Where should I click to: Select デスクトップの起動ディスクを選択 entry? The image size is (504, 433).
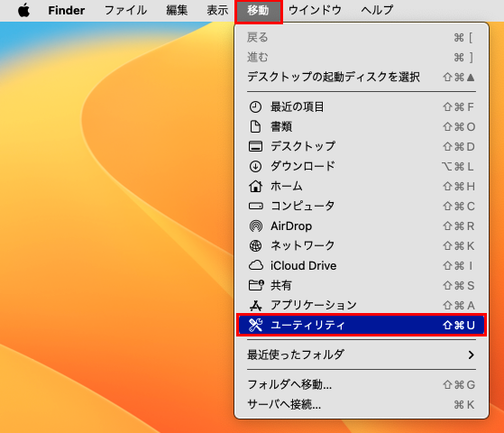[x=362, y=77]
